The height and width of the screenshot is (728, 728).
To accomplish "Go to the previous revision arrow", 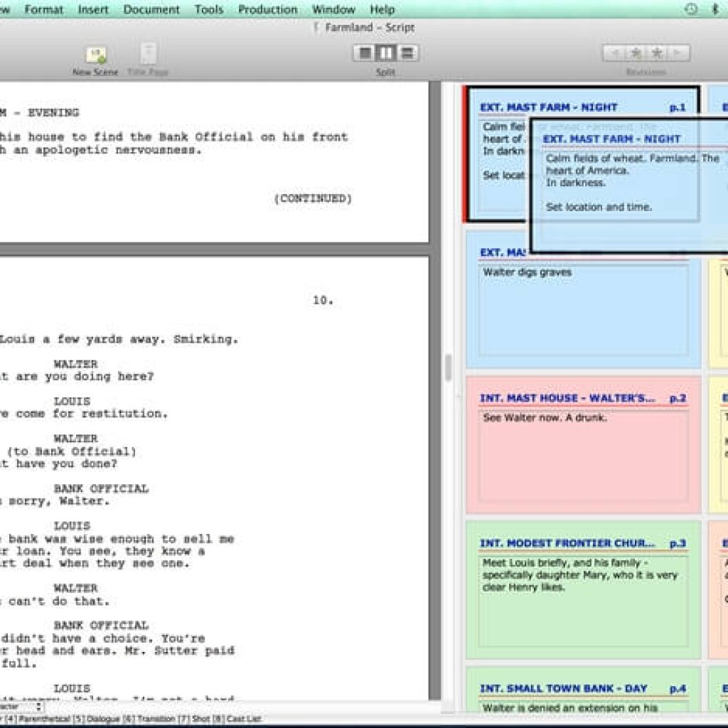I will (614, 53).
